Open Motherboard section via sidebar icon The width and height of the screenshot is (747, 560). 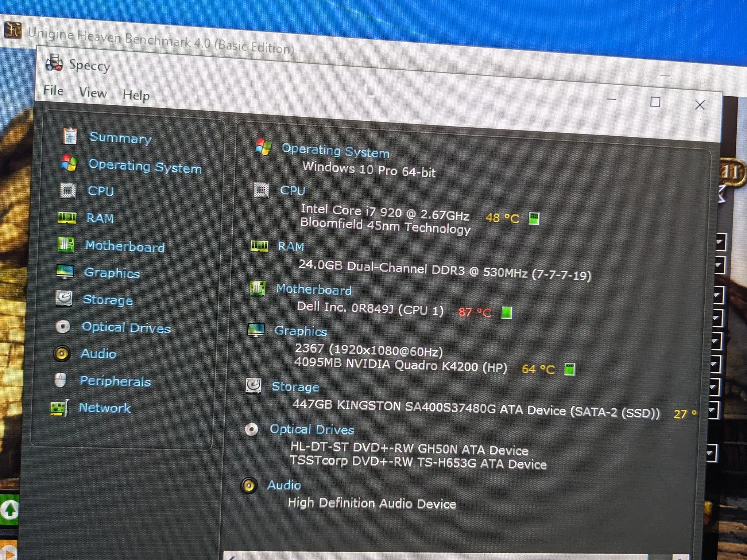tap(66, 244)
